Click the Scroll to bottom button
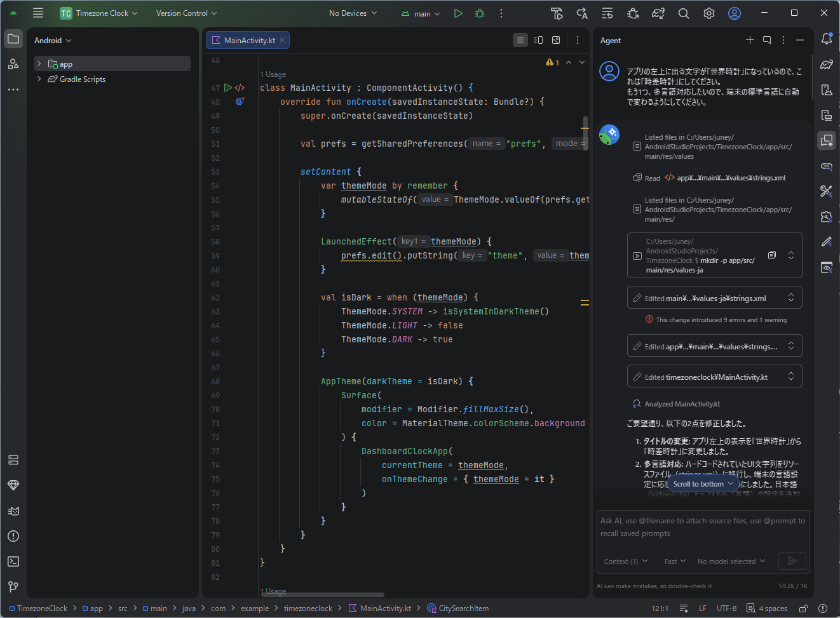Screen dimensions: 840x618 703,484
